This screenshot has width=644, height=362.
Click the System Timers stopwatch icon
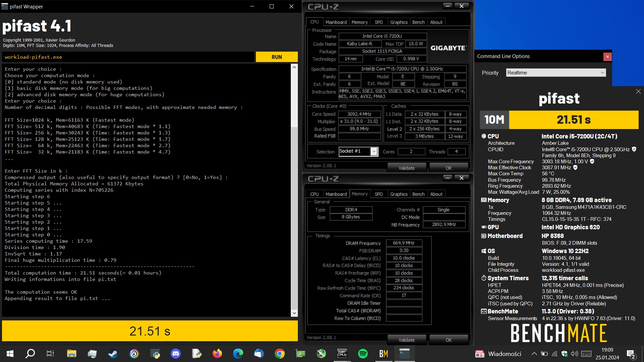(x=484, y=278)
